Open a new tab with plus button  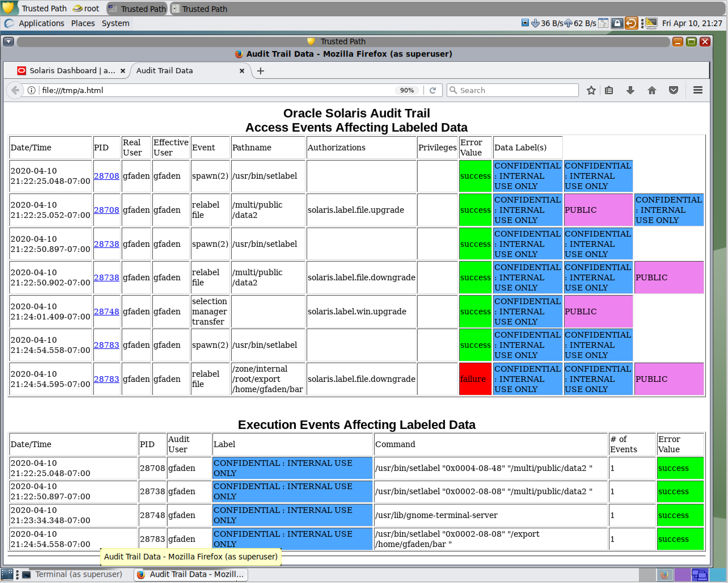pyautogui.click(x=260, y=71)
